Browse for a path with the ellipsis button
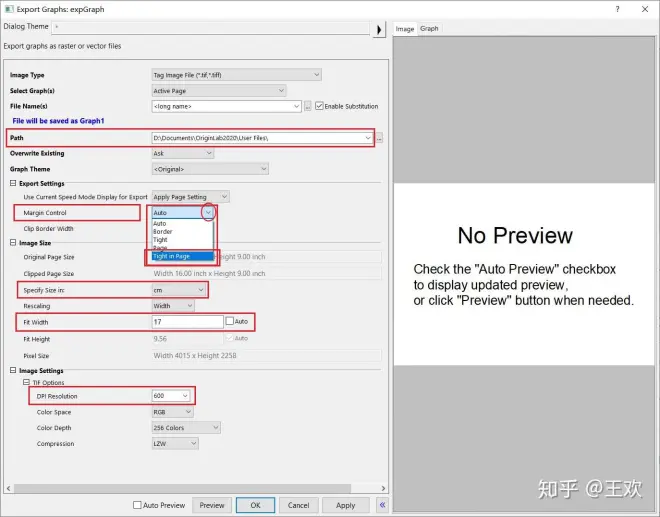Image resolution: width=660 pixels, height=517 pixels. (379, 138)
